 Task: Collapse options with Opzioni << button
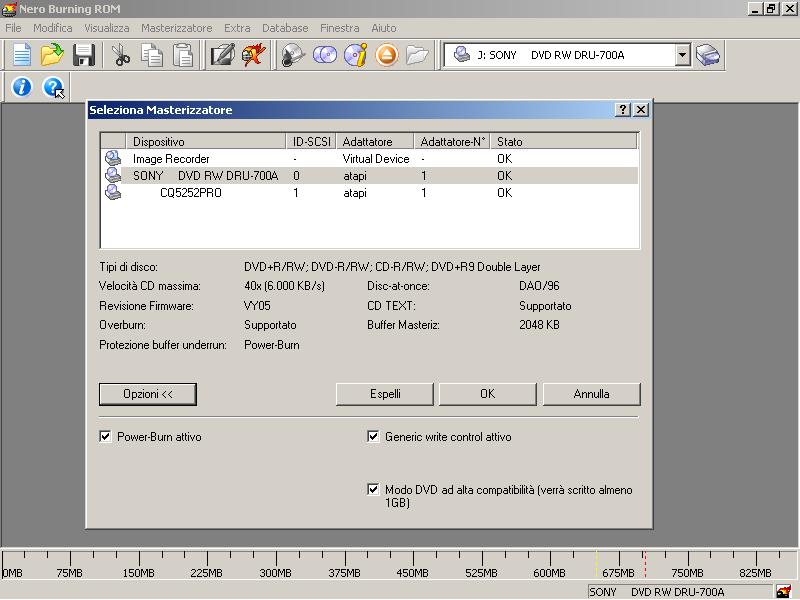148,394
